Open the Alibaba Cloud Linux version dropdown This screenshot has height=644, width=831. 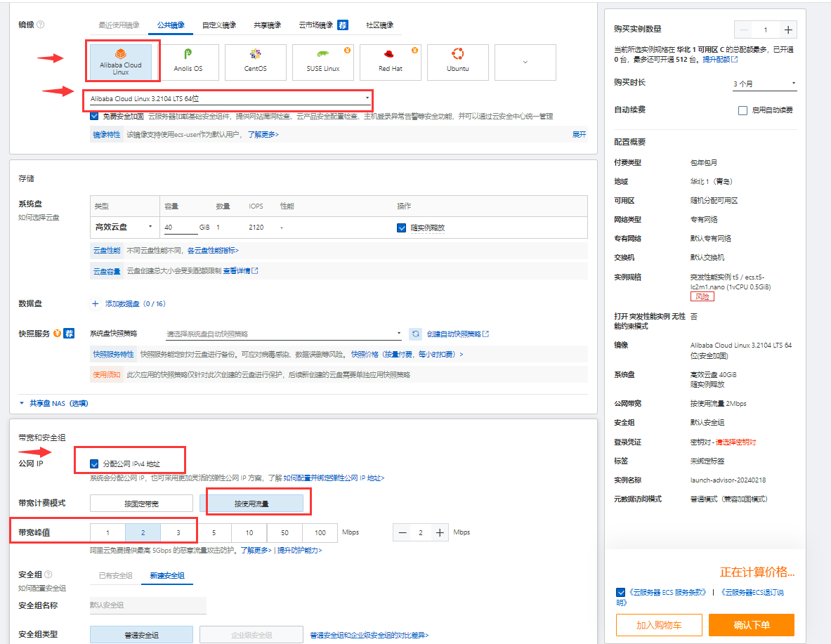(228, 98)
